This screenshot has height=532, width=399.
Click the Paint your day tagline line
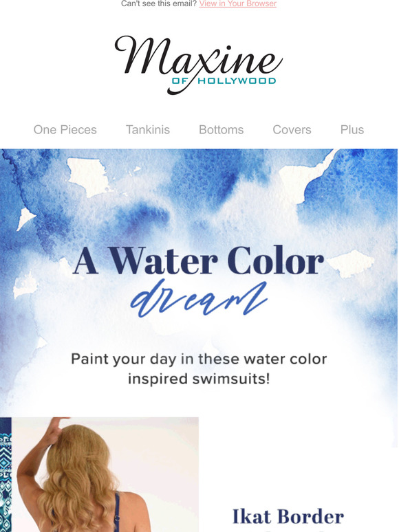tap(199, 359)
